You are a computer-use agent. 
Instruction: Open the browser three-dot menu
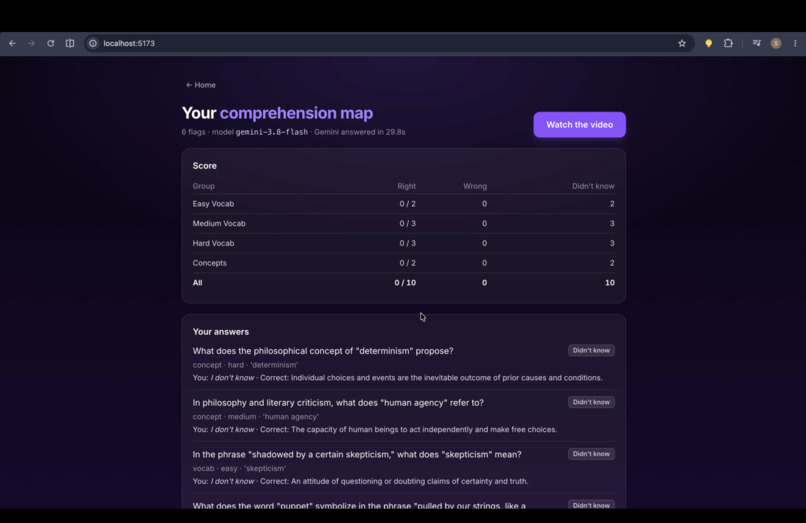tap(795, 43)
